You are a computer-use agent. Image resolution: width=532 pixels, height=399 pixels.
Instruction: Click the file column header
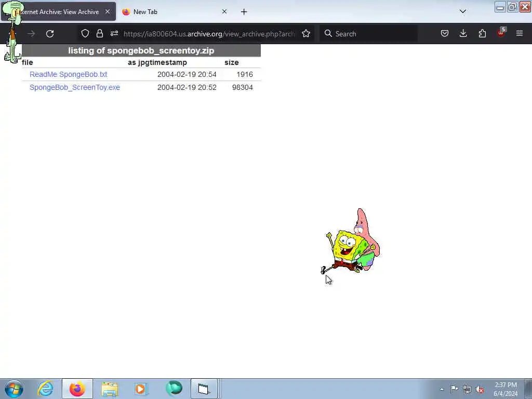click(x=28, y=62)
